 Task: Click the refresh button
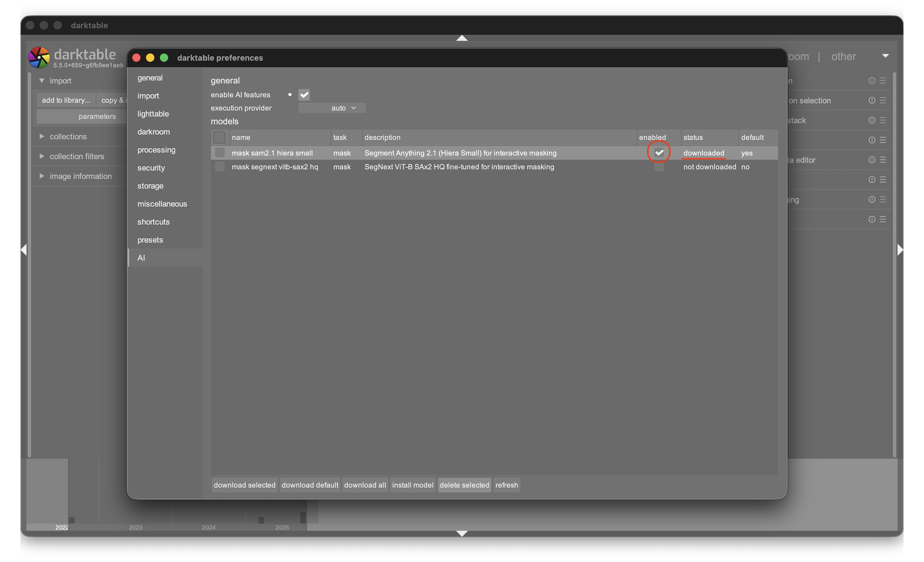[x=506, y=485]
